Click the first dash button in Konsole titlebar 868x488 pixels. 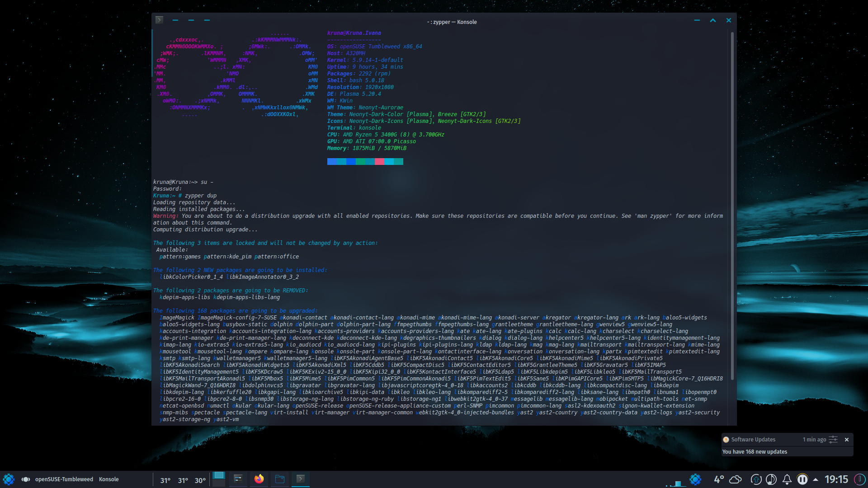point(175,20)
